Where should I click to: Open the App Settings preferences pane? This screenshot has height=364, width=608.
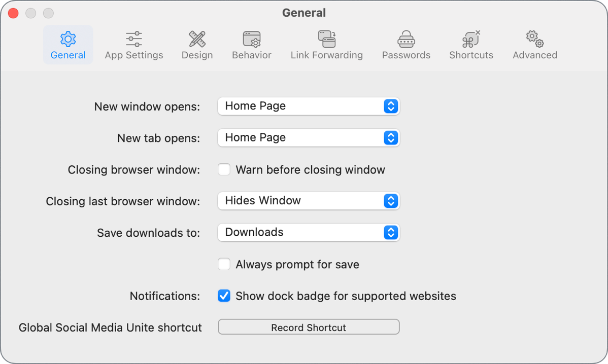[133, 45]
